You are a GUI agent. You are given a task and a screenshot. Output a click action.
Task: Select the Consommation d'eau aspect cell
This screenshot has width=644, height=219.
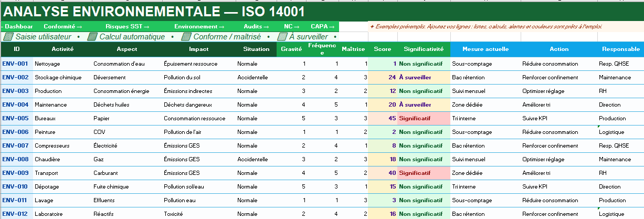(128, 64)
